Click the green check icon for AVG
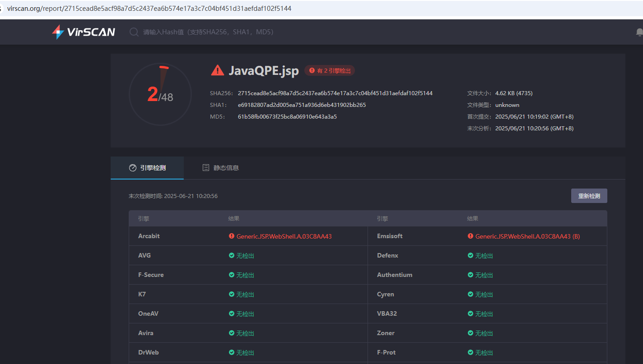The image size is (643, 364). click(x=232, y=256)
